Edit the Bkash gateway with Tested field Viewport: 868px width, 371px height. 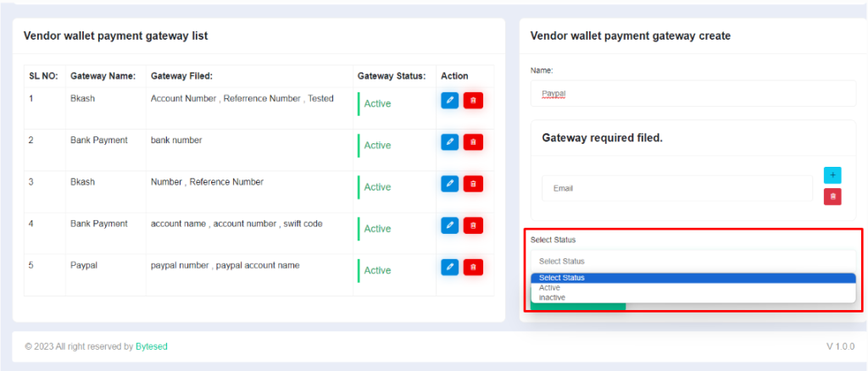pyautogui.click(x=449, y=101)
